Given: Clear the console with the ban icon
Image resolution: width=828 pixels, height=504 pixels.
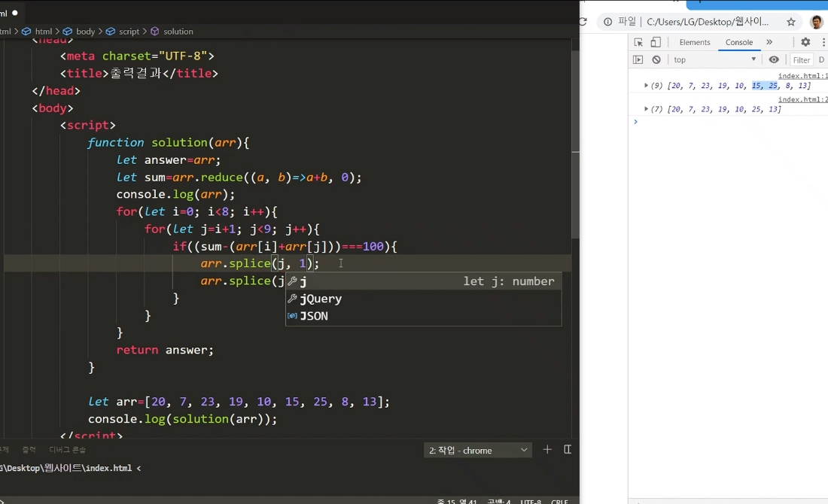Looking at the screenshot, I should pyautogui.click(x=656, y=59).
